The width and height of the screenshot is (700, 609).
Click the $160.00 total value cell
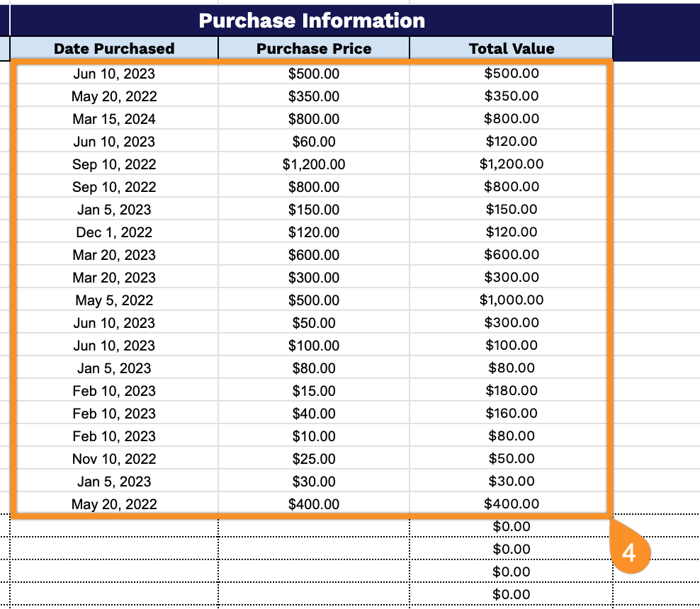(512, 414)
